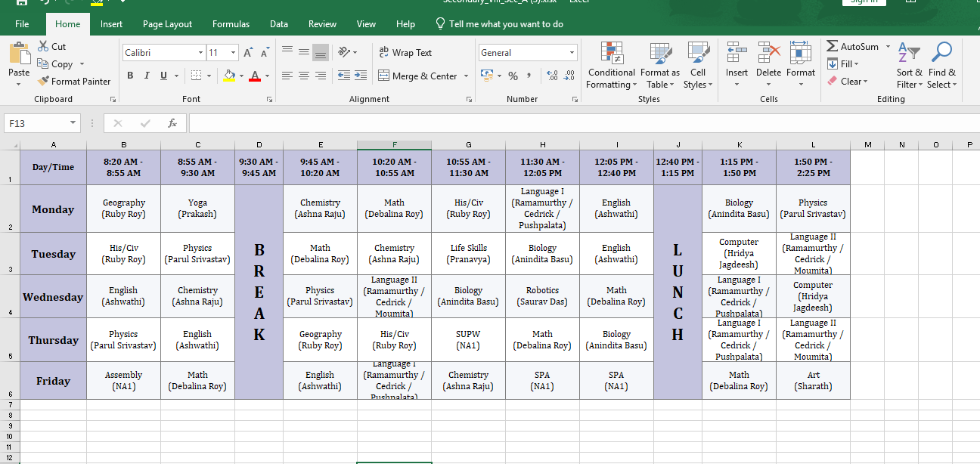Image resolution: width=980 pixels, height=464 pixels.
Task: Open font color dropdown arrow
Action: [267, 76]
